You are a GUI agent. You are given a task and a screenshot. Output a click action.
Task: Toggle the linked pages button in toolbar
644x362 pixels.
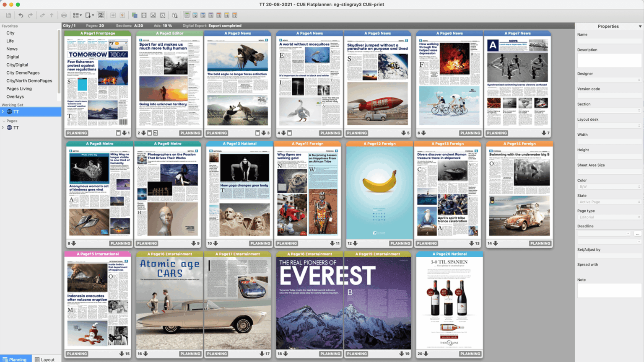pos(101,15)
